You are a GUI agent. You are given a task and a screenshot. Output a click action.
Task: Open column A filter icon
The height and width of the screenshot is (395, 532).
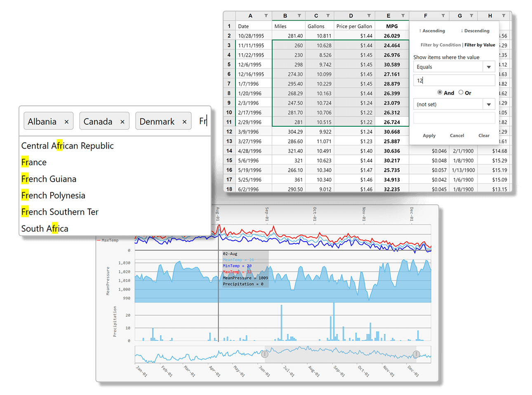tap(266, 16)
